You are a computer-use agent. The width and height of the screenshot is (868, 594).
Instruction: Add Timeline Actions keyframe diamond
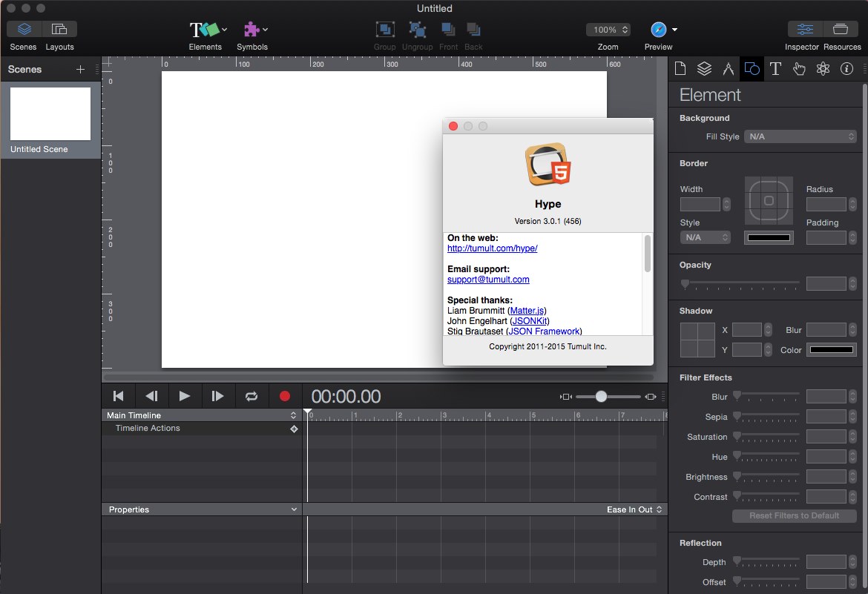[x=294, y=429]
